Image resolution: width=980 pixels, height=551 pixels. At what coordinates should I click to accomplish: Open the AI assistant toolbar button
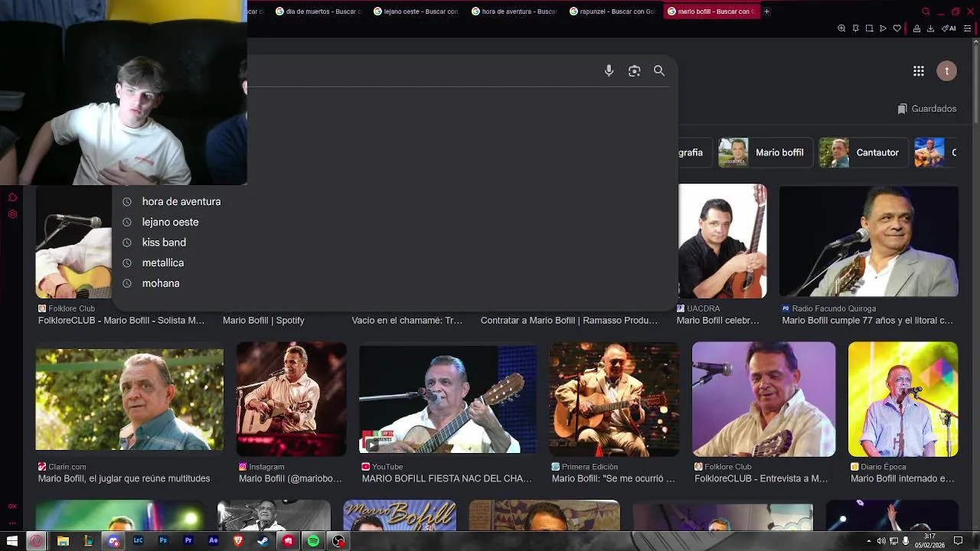coord(949,28)
